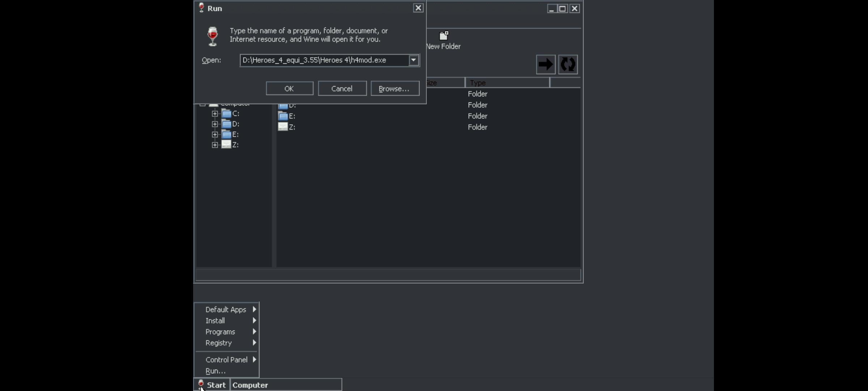868x391 pixels.
Task: Click the New Folder icon
Action: (x=444, y=36)
